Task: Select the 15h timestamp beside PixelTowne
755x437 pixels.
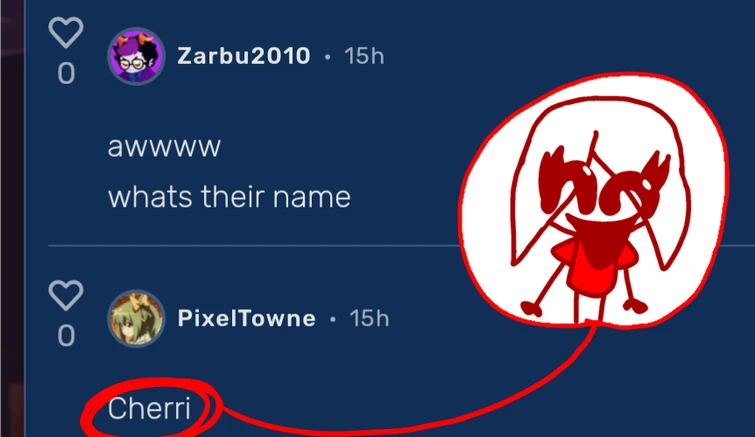Action: (x=369, y=318)
